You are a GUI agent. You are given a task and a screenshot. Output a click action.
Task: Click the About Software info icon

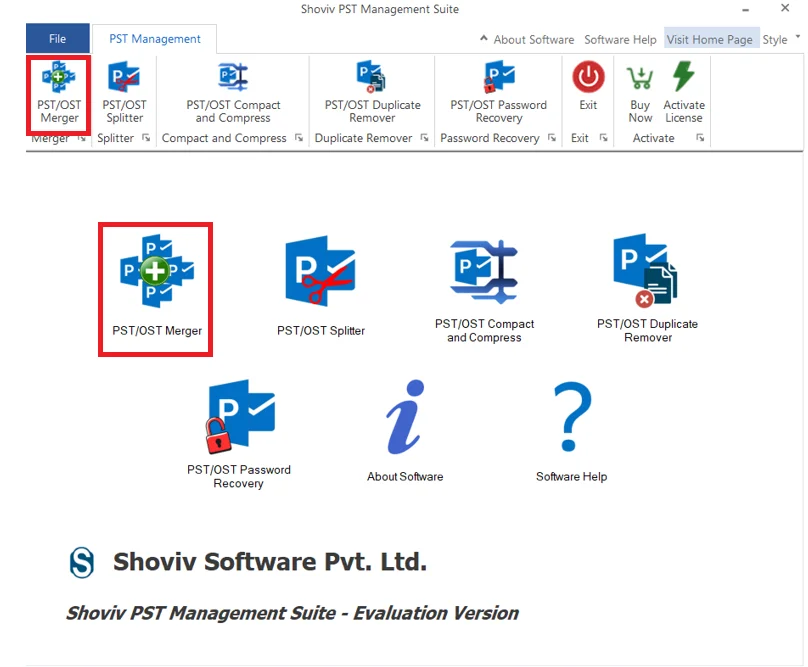click(x=405, y=417)
